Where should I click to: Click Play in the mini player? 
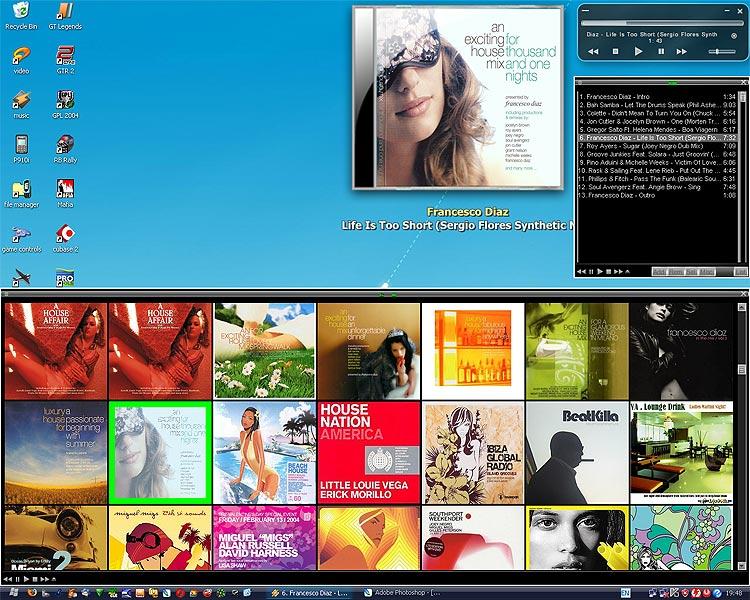[638, 51]
